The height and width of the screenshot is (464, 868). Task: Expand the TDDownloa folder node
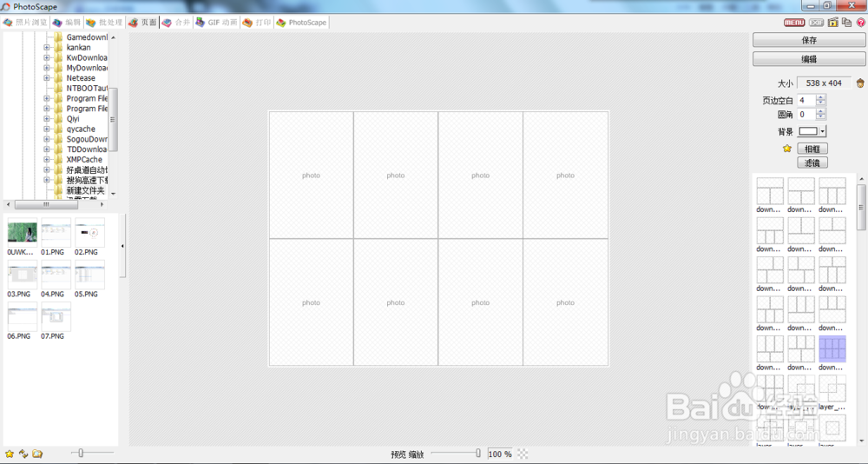(x=47, y=149)
